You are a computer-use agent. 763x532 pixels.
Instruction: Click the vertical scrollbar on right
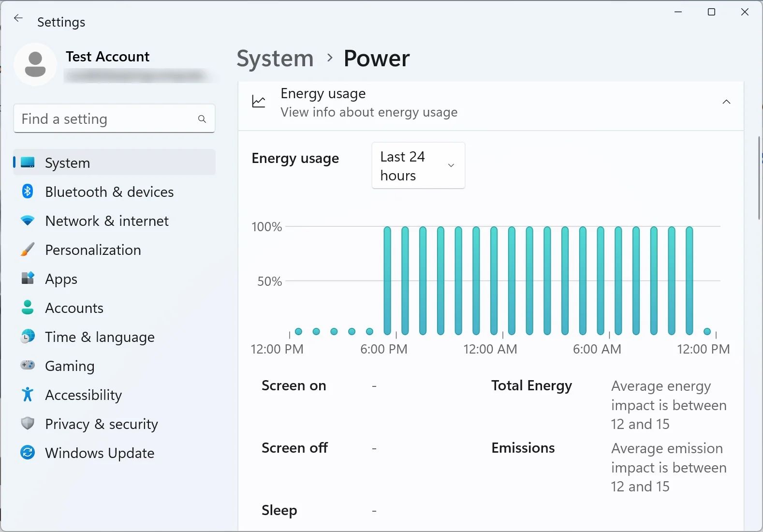pos(759,178)
